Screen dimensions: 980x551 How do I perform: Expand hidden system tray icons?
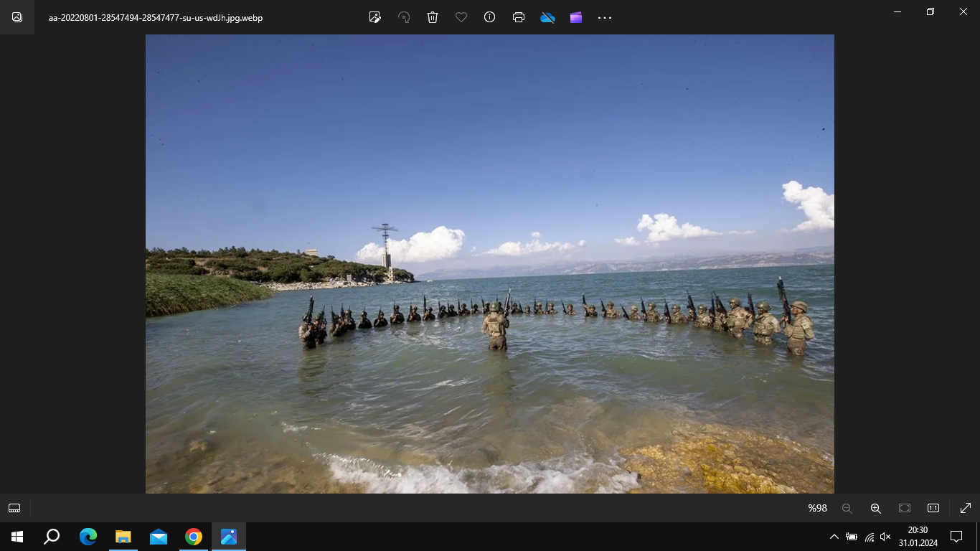click(834, 537)
